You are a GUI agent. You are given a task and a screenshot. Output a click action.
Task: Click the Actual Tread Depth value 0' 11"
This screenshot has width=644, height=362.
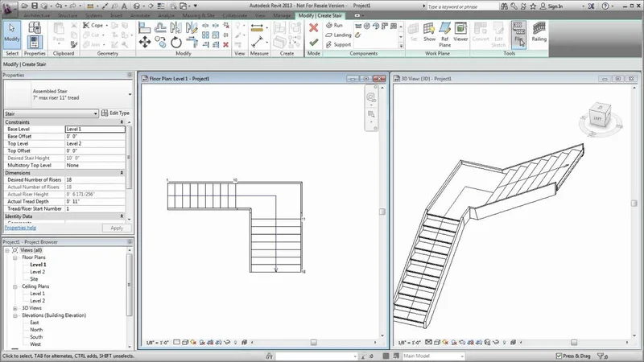coord(95,202)
